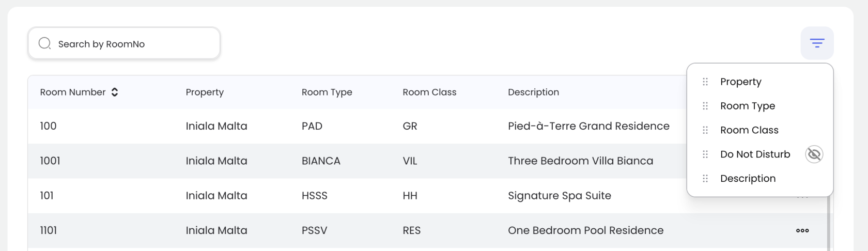Click the Room Class column header

coord(429,92)
